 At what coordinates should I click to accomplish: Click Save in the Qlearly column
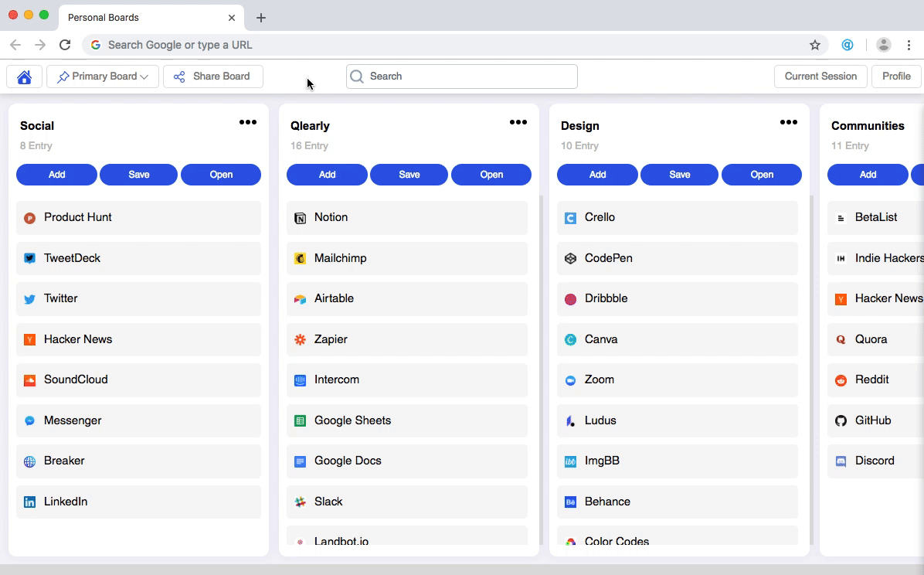(409, 175)
